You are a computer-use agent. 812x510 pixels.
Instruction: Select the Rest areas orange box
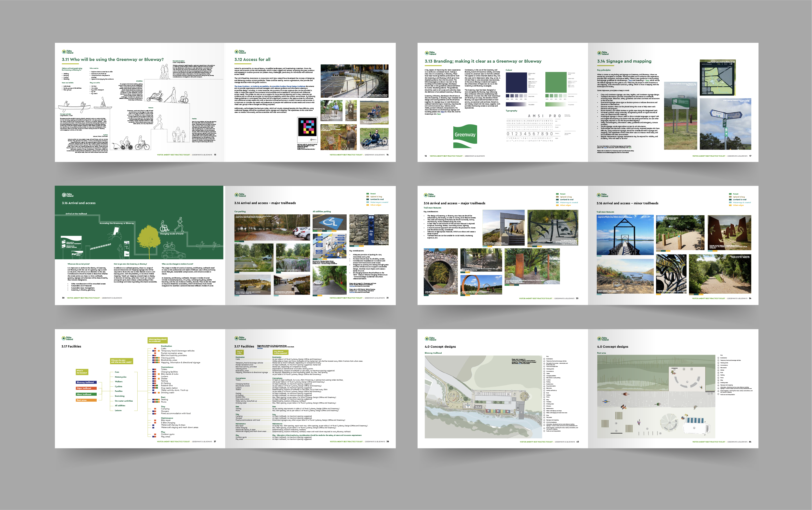[x=86, y=400]
